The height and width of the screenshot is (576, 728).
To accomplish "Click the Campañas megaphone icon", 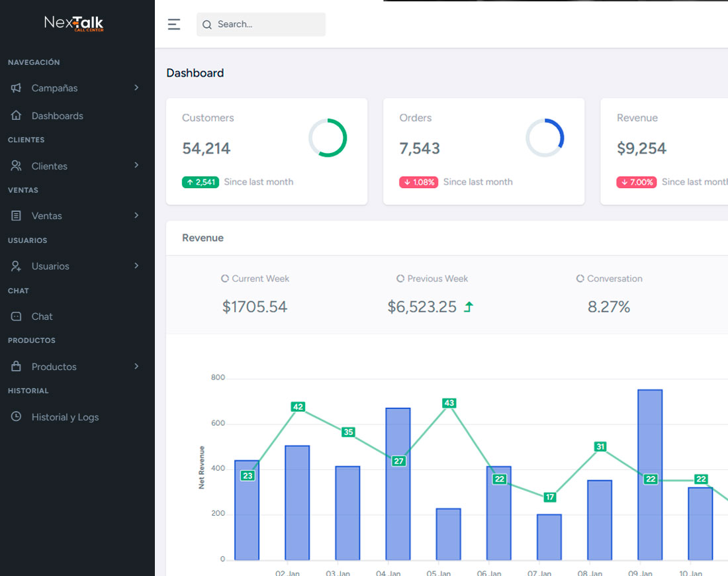I will [17, 88].
